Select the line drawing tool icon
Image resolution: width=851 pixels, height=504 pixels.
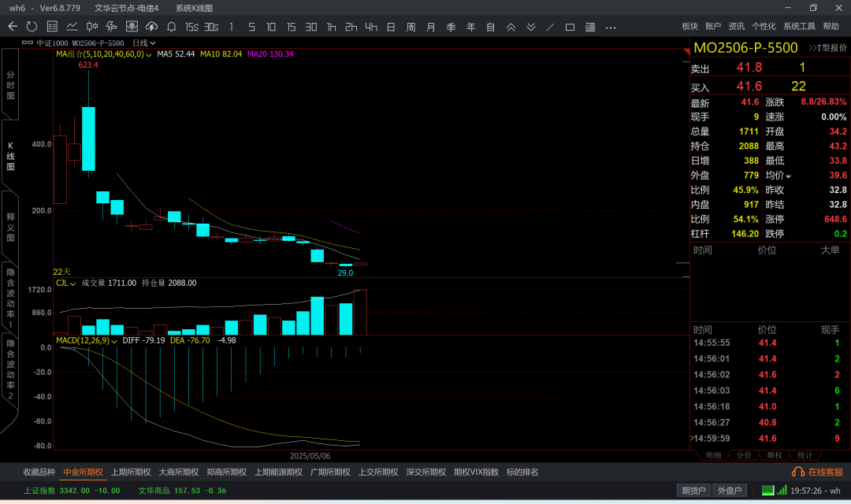pos(550,27)
